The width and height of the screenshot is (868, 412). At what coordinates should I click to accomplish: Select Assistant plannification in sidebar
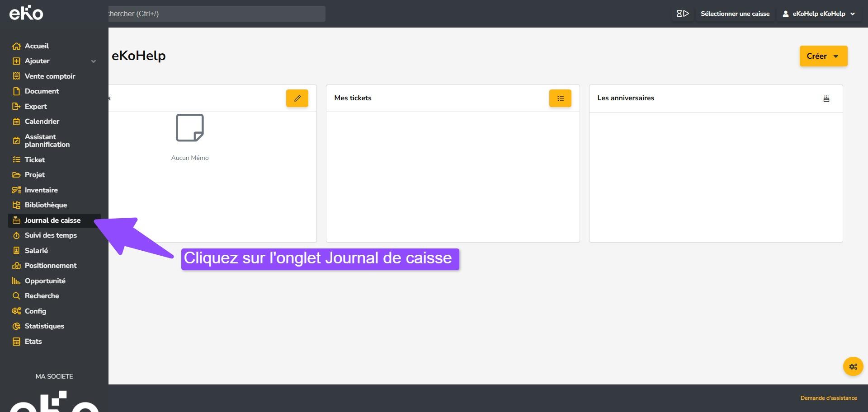point(47,140)
